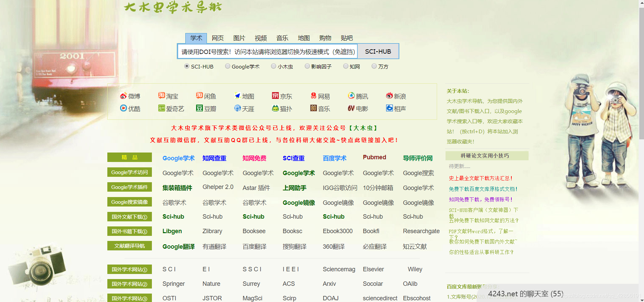Select the Google学术 radio option
Screen dimensions: 644x302
coord(227,66)
